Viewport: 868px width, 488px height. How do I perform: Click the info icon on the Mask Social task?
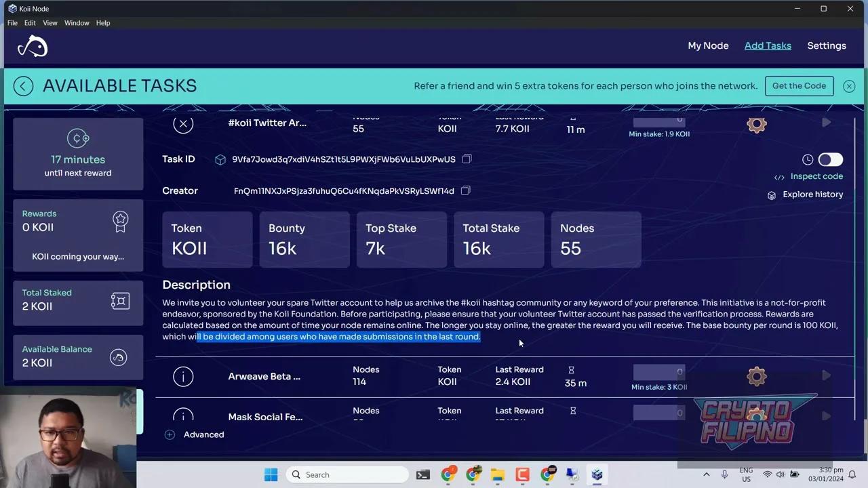[183, 417]
